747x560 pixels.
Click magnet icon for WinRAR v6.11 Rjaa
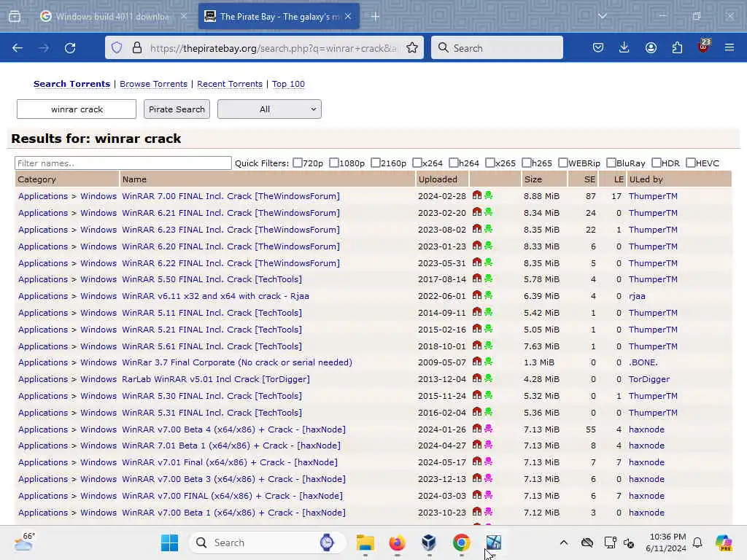tap(477, 295)
